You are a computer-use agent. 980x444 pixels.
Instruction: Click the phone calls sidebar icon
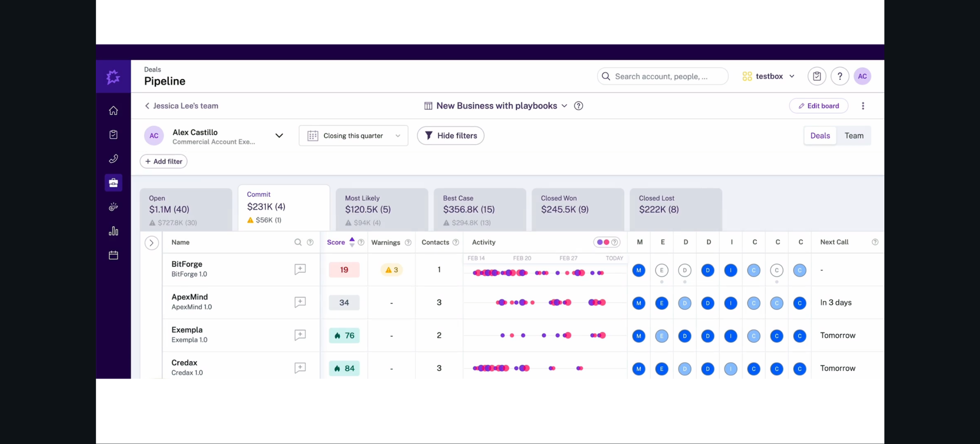(113, 159)
